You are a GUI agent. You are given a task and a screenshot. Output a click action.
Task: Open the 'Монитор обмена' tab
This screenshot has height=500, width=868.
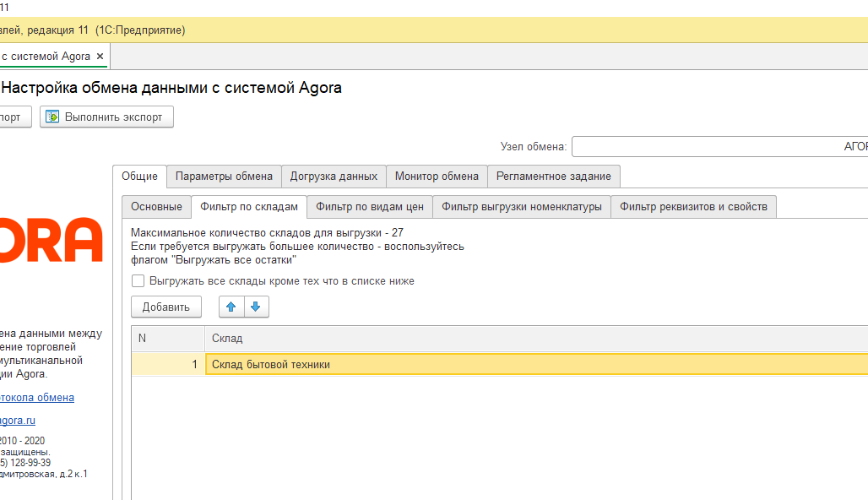[437, 177]
